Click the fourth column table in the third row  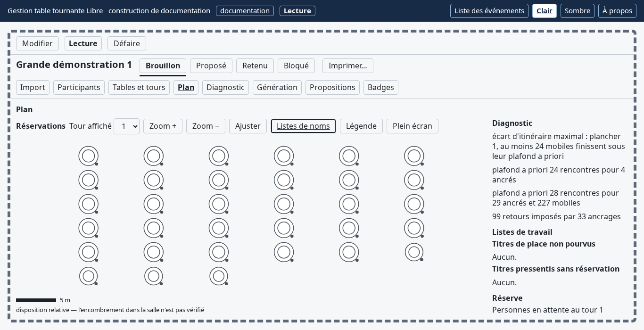(x=284, y=204)
